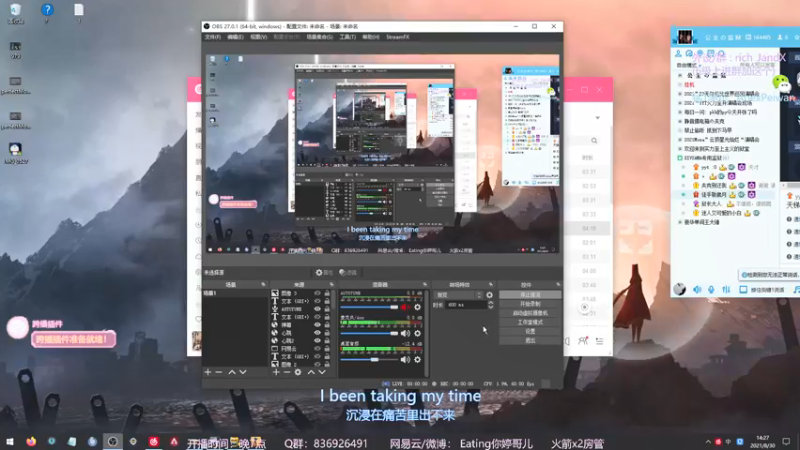Open the 工具(T) menu in OBS
The width and height of the screenshot is (800, 450).
(x=347, y=37)
